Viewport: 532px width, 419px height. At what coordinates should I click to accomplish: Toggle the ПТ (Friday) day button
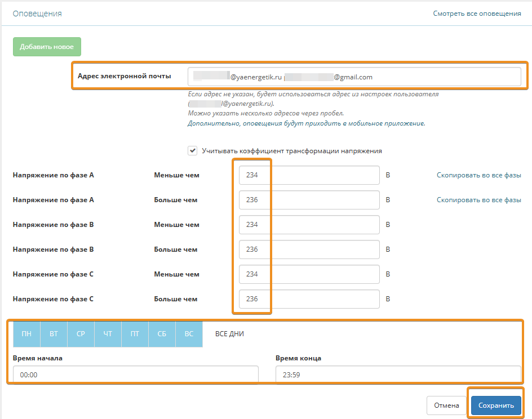tap(135, 334)
